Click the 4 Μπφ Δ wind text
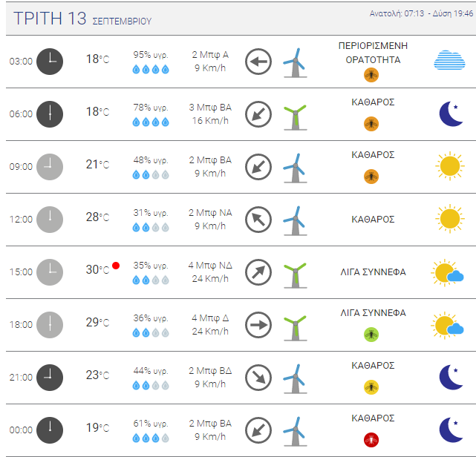This screenshot has height=457, width=476. [x=210, y=318]
